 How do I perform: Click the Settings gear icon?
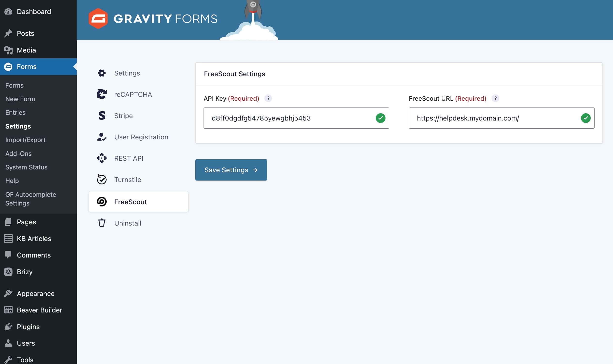click(x=102, y=73)
